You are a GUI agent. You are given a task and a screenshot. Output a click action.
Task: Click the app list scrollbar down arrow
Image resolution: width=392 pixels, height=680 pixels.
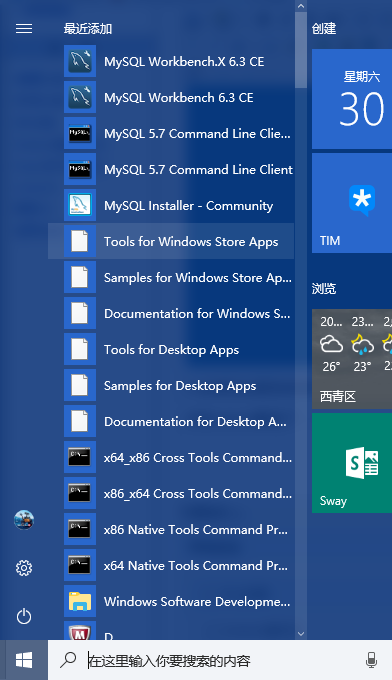301,634
